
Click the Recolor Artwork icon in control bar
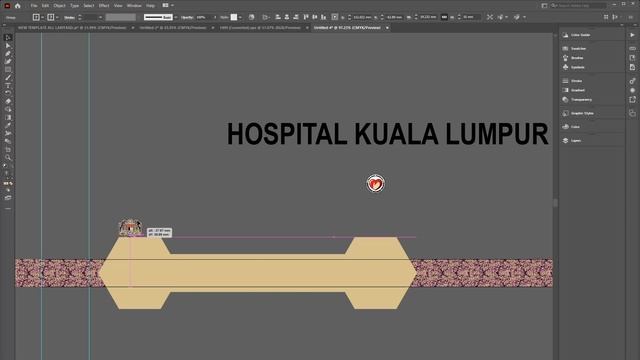[251, 17]
